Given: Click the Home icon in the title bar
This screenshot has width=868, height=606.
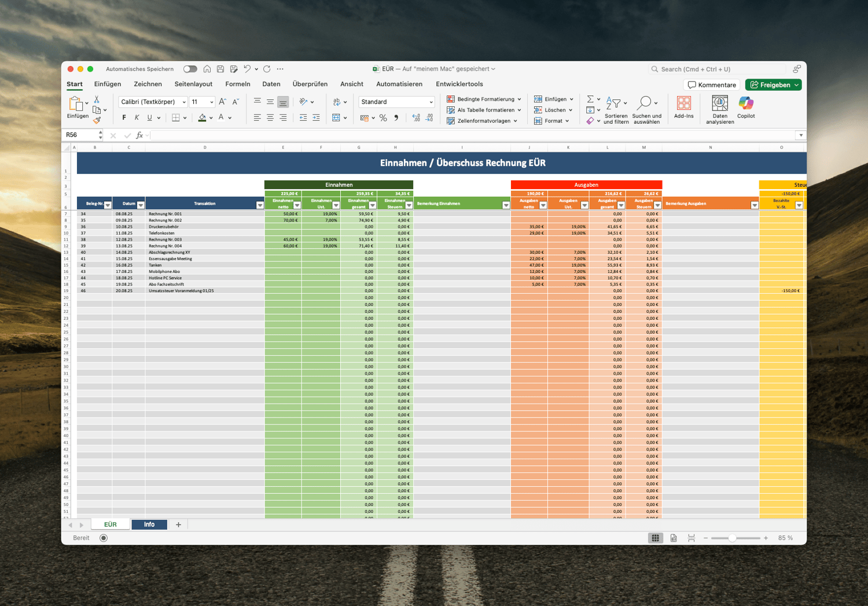Looking at the screenshot, I should pyautogui.click(x=207, y=69).
